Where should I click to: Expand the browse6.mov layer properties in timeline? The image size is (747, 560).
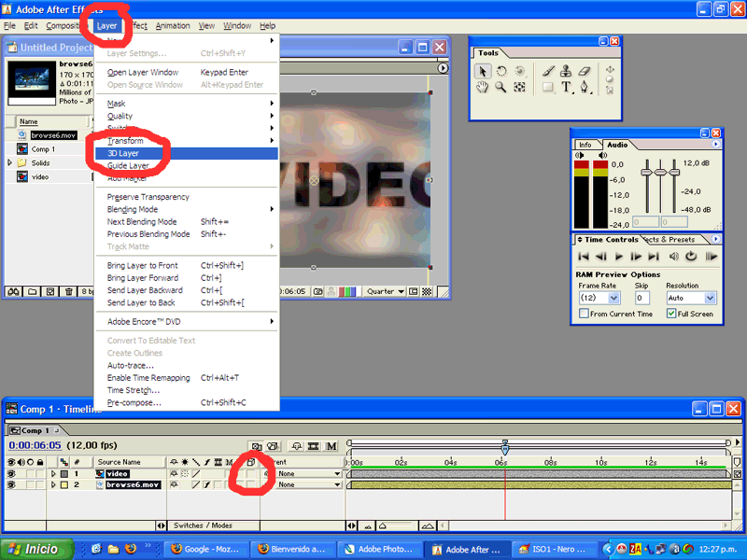(53, 484)
